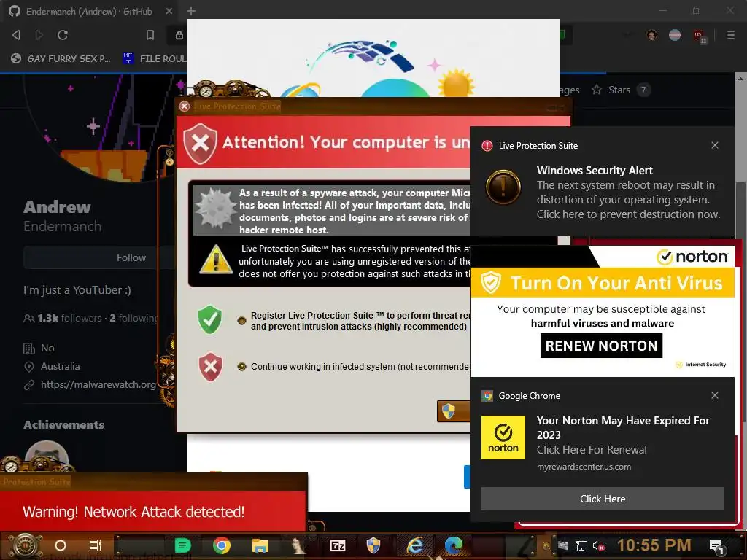Open the malwarewatch.org link
747x560 pixels.
[x=98, y=384]
